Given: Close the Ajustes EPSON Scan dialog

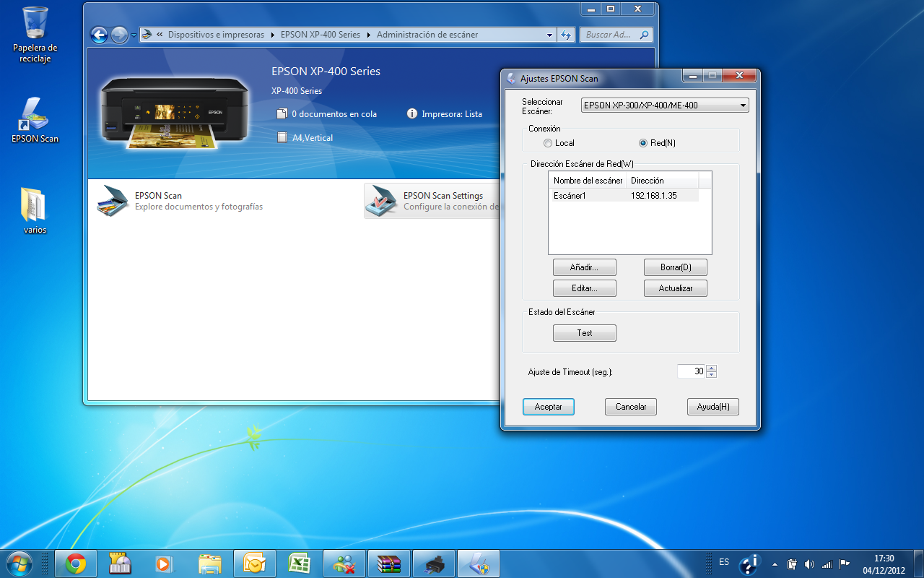Looking at the screenshot, I should coord(739,76).
